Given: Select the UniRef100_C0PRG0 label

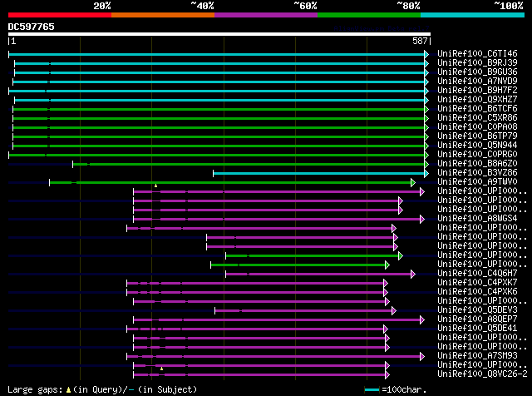Looking at the screenshot, I should [x=477, y=155].
